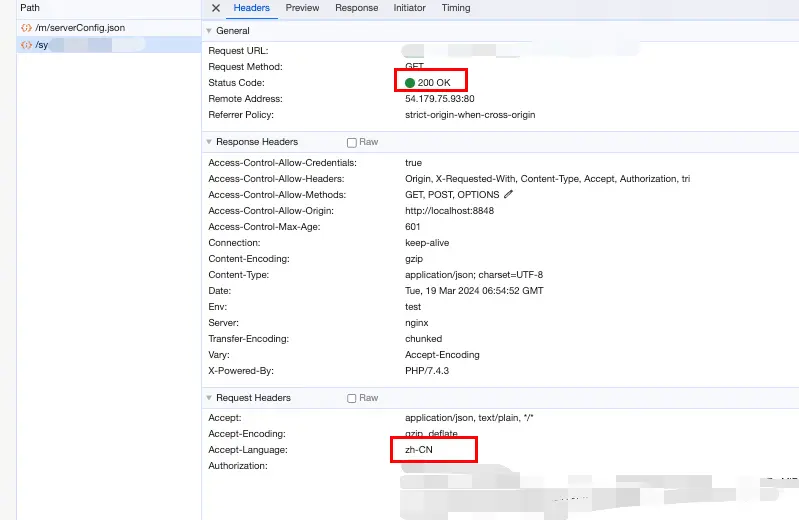Click the Content-Type header label

[238, 275]
